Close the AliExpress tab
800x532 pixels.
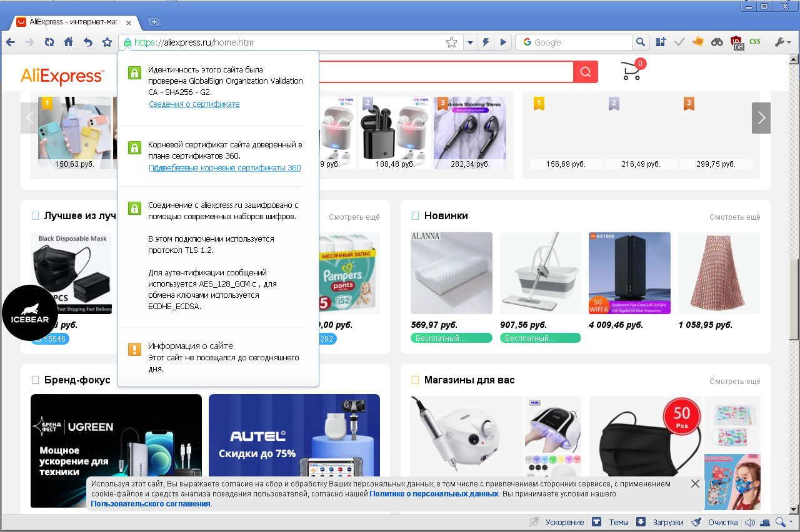(x=128, y=22)
